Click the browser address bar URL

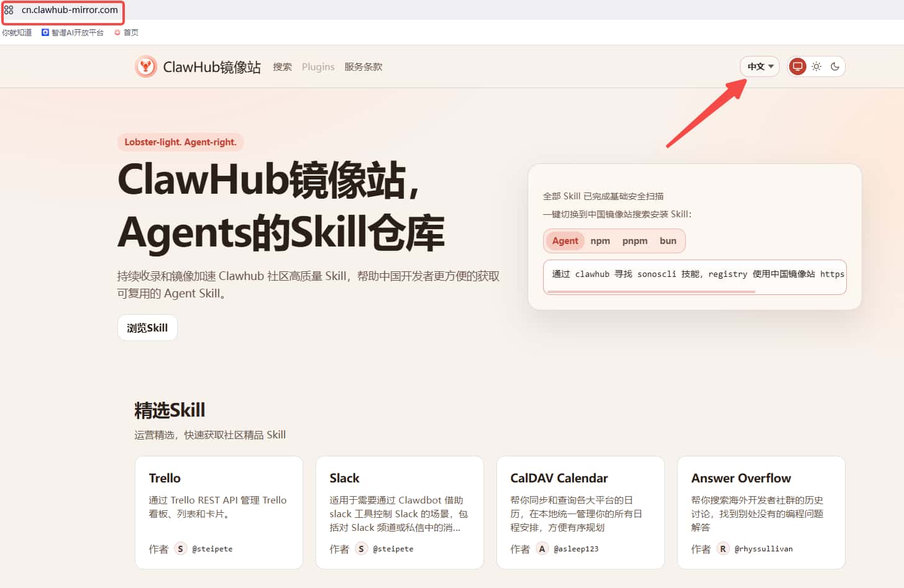tap(70, 10)
